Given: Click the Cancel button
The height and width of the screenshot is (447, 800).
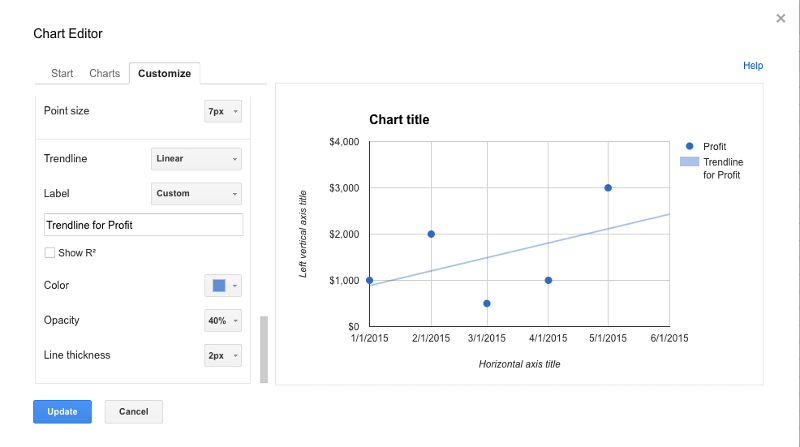Looking at the screenshot, I should point(134,412).
